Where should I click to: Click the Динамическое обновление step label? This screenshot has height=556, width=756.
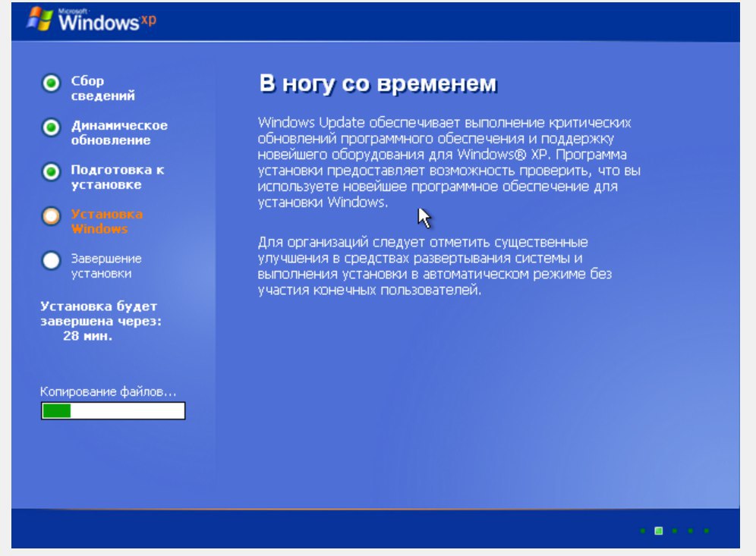pyautogui.click(x=119, y=133)
